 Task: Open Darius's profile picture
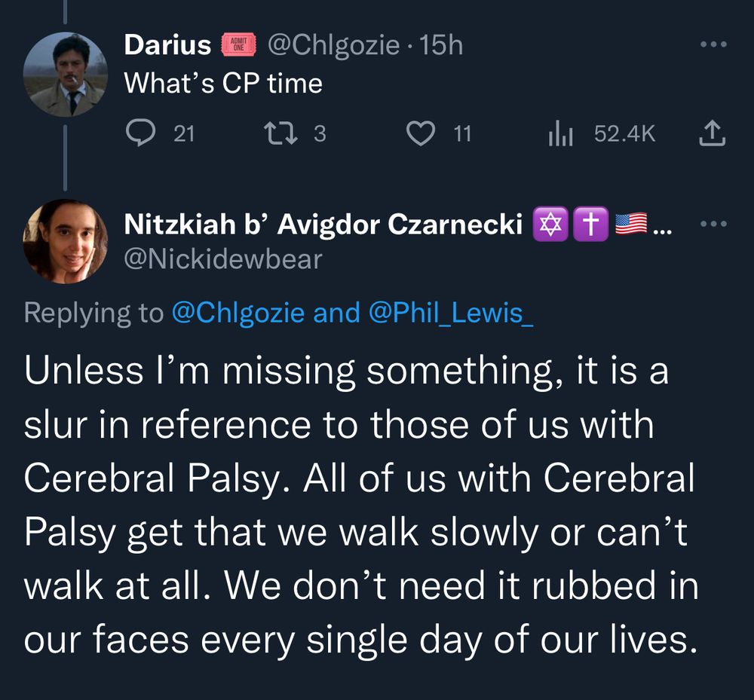click(x=66, y=75)
